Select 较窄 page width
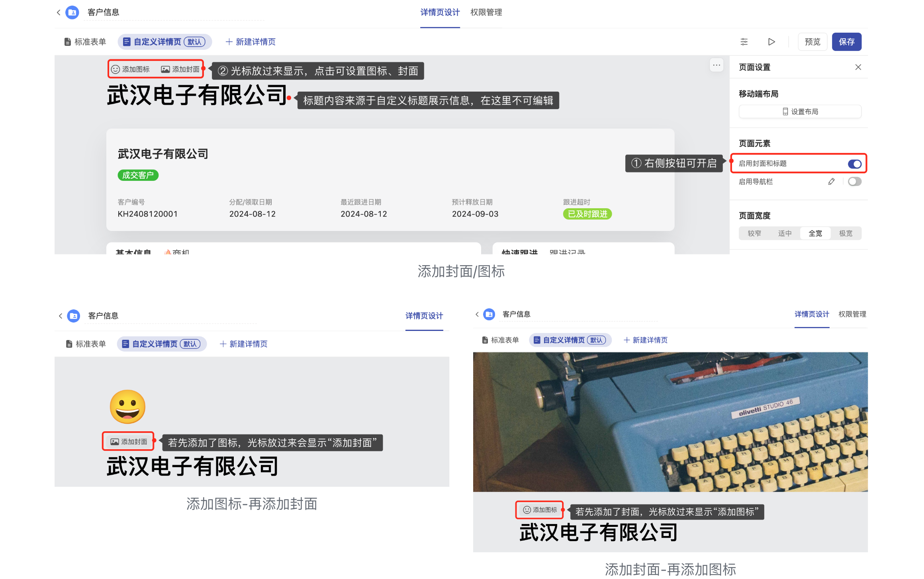Screen dimensions: 924x579 [x=754, y=233]
